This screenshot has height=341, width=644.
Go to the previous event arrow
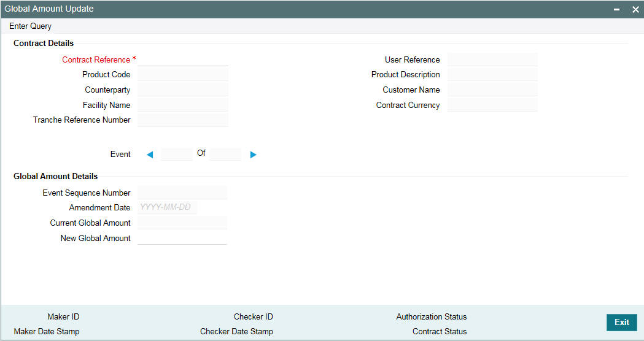pyautogui.click(x=150, y=155)
